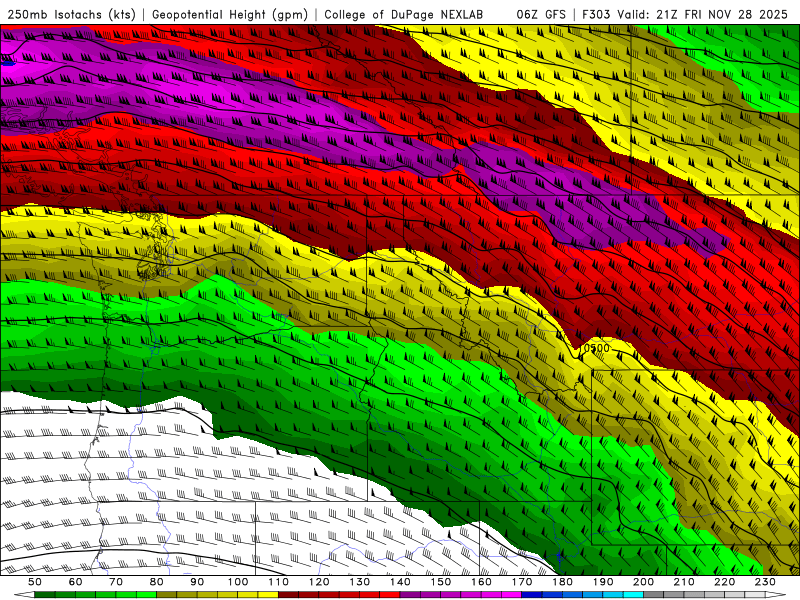Click the legend value 160
Viewport: 800px width, 600px height.
pos(482,582)
